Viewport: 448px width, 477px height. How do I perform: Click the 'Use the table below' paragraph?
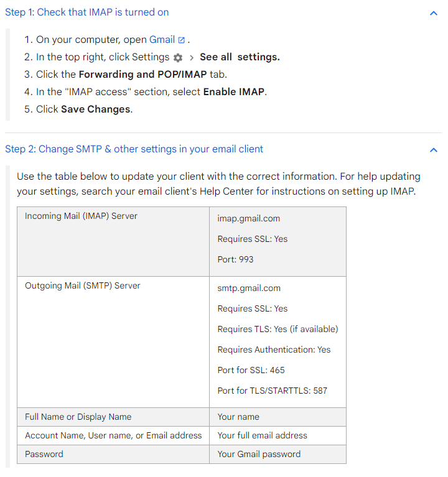218,183
